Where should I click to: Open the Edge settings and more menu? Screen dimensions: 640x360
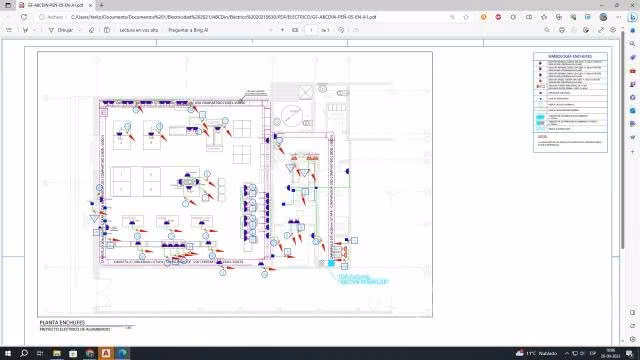618,17
